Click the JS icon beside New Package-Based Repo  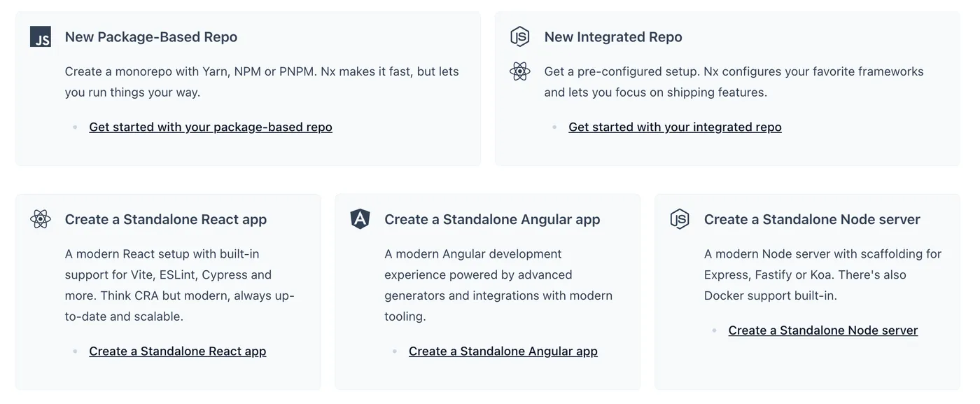point(41,36)
